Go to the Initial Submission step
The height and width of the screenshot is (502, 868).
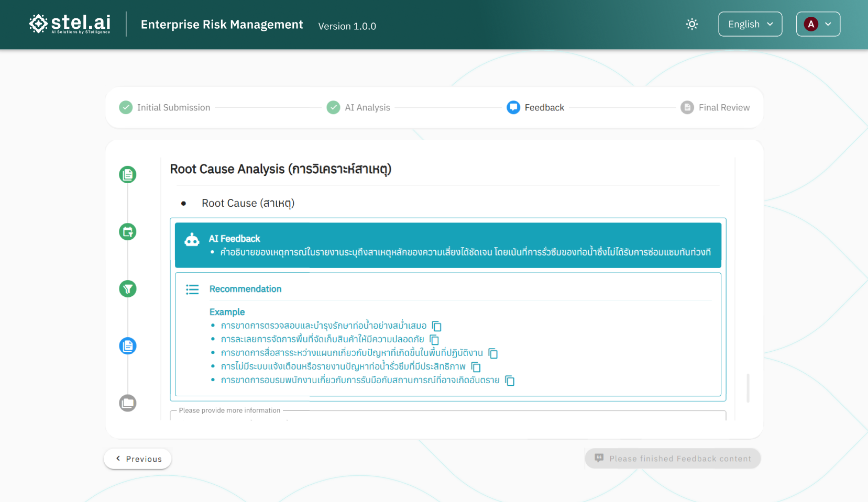pyautogui.click(x=164, y=107)
